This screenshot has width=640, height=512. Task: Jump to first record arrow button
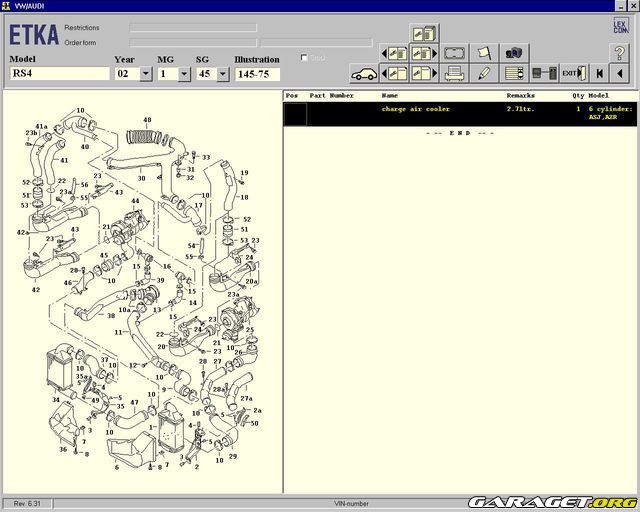600,73
